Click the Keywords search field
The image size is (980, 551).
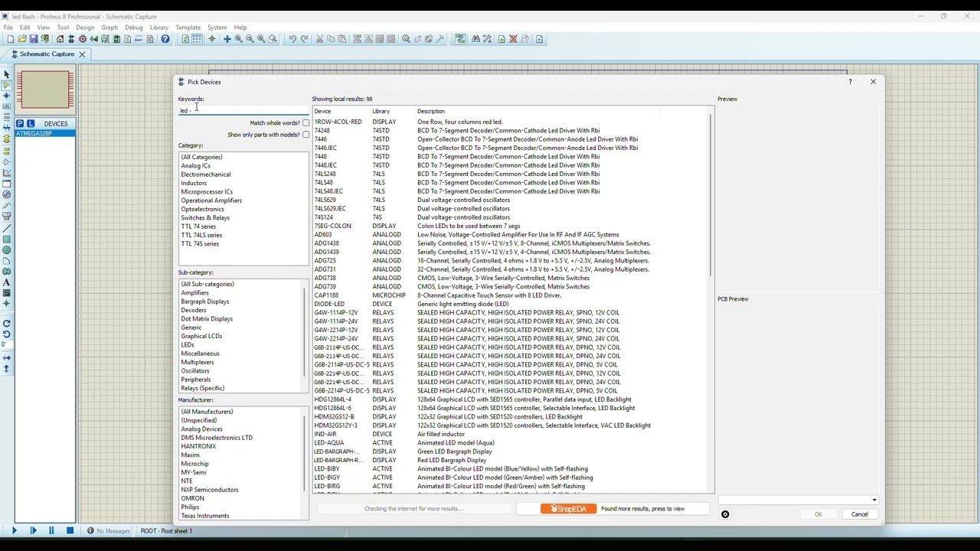[x=243, y=110]
